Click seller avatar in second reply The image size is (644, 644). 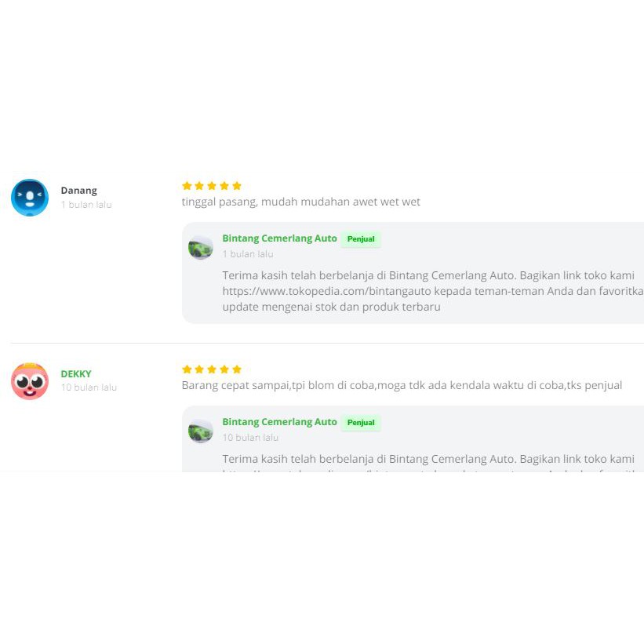[x=201, y=431]
